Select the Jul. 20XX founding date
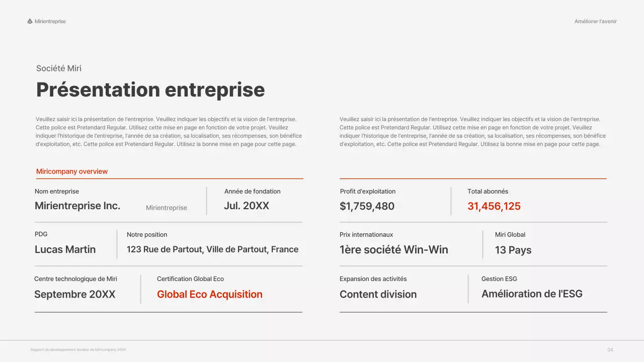Viewport: 644px width, 362px height. tap(247, 206)
